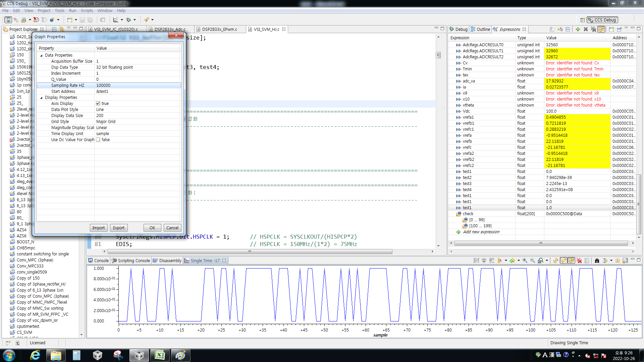
Task: Open the Project menu
Action: click(x=44, y=11)
